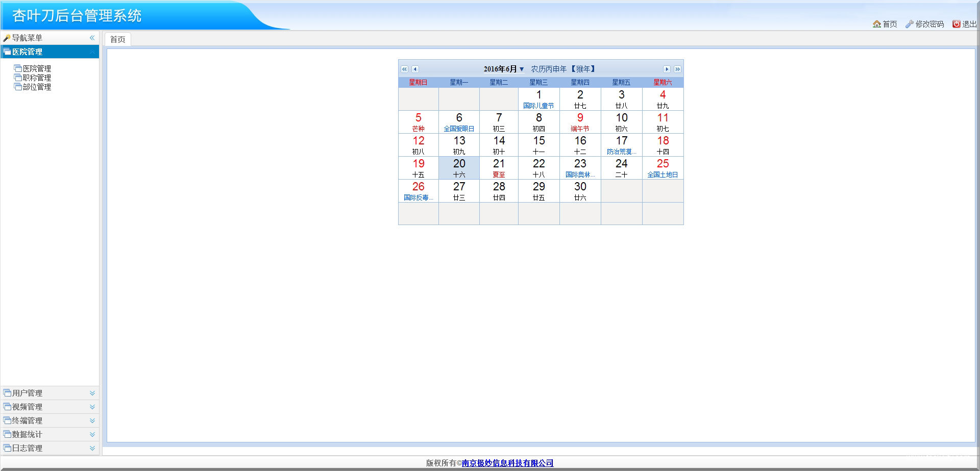Click the home icon labeled 首页 in header
980x471 pixels.
tap(885, 24)
